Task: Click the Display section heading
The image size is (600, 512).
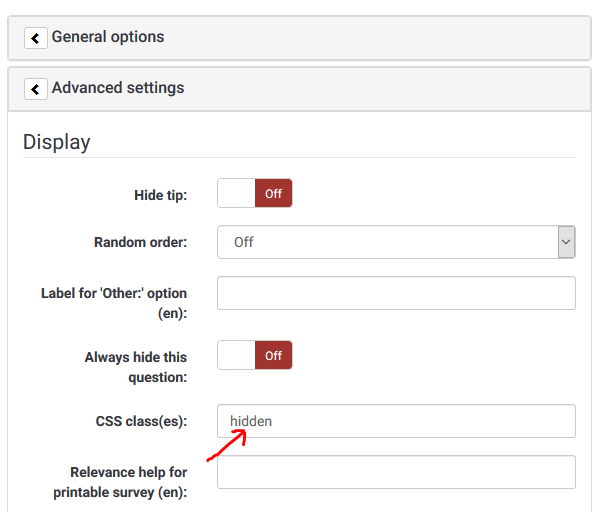Action: click(57, 142)
